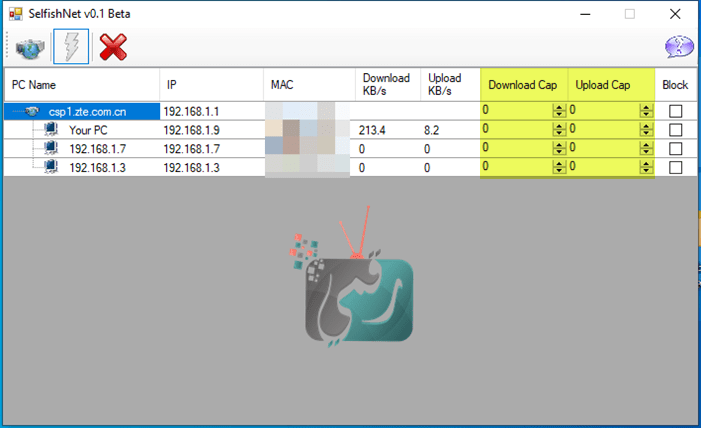Click the Upload Cap column header
This screenshot has width=701, height=428.
click(x=612, y=85)
